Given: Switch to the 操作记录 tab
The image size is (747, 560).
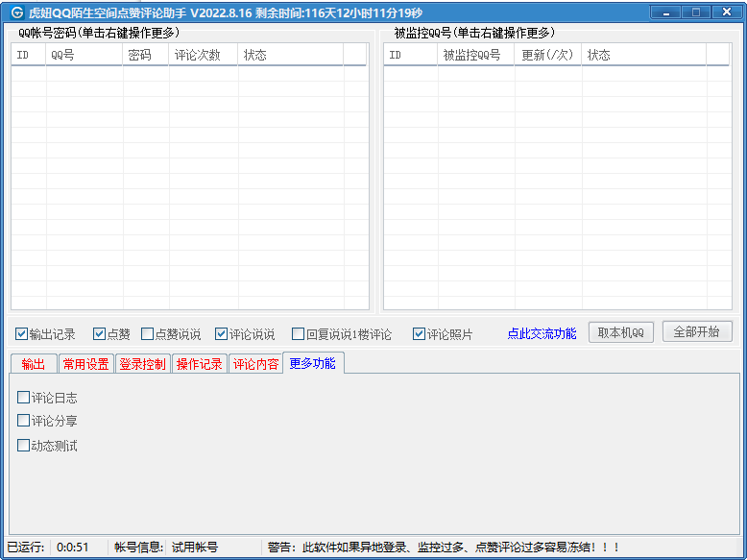Looking at the screenshot, I should click(199, 364).
